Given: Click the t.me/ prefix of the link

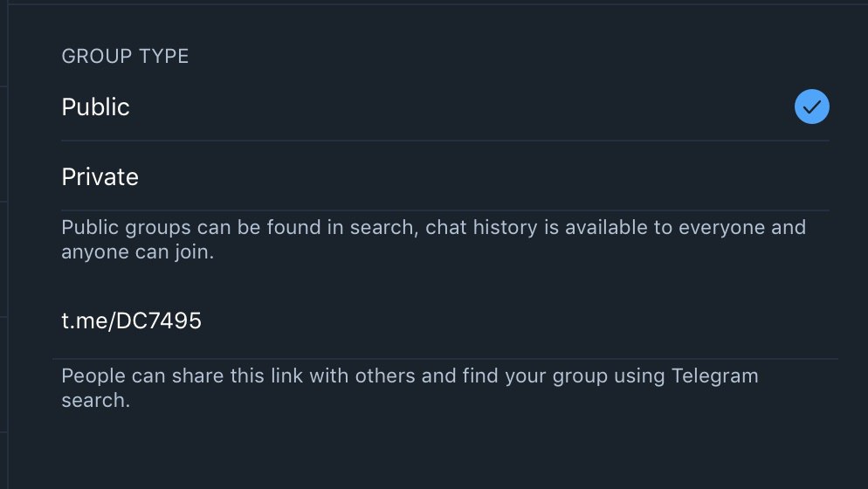Looking at the screenshot, I should point(88,320).
